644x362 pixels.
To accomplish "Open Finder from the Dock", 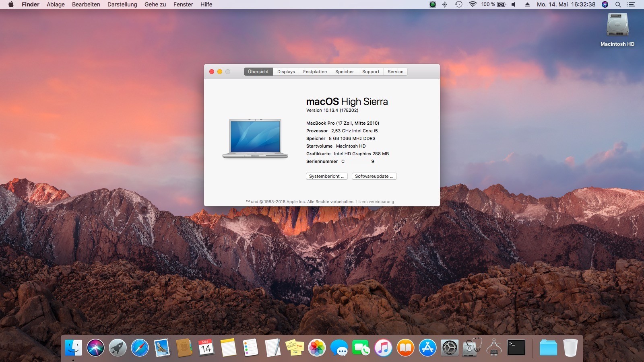I will (x=73, y=348).
